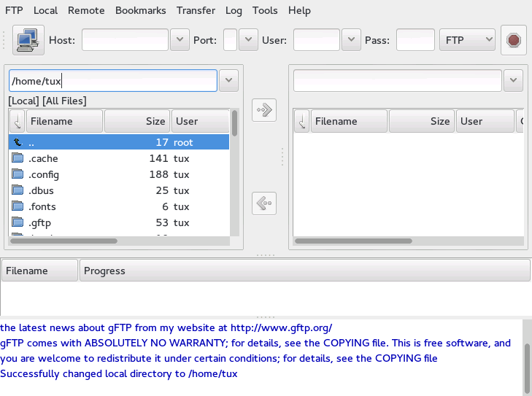The image size is (532, 396).
Task: Select the .fonts folder row
Action: [117, 206]
